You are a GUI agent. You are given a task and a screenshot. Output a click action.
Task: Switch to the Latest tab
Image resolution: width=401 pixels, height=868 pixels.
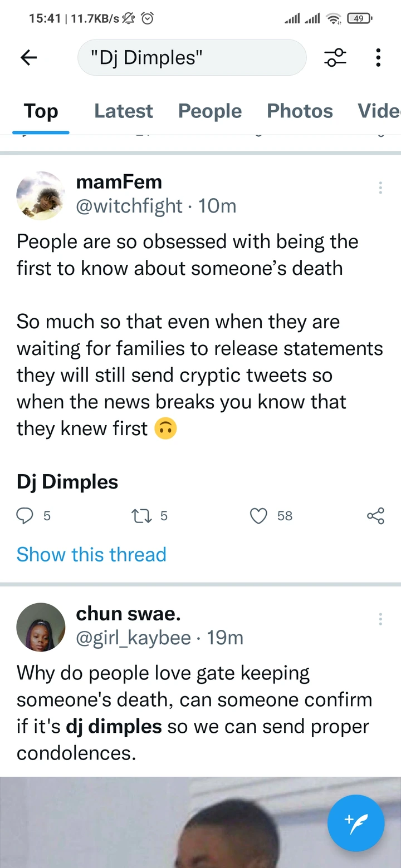pos(124,111)
